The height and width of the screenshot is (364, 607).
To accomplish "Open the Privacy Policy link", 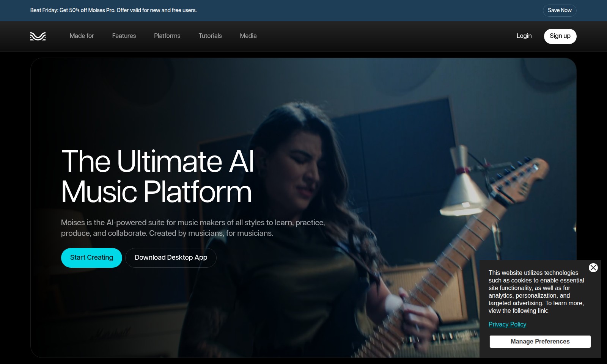I will tap(507, 325).
